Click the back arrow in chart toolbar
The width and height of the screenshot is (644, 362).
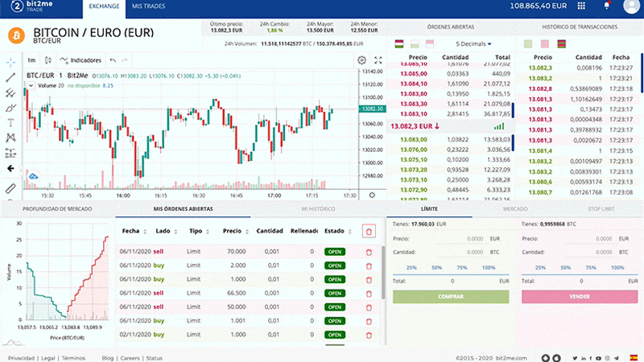tap(10, 168)
